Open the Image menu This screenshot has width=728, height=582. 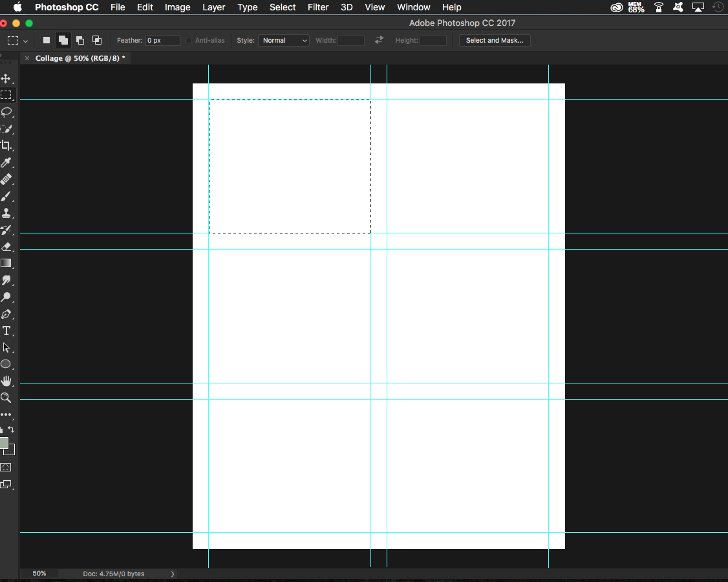tap(177, 7)
